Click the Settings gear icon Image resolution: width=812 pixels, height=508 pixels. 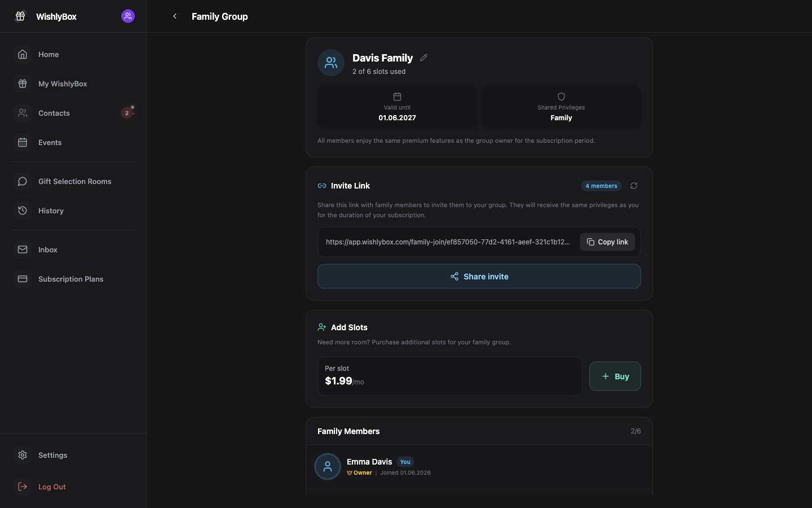point(23,455)
